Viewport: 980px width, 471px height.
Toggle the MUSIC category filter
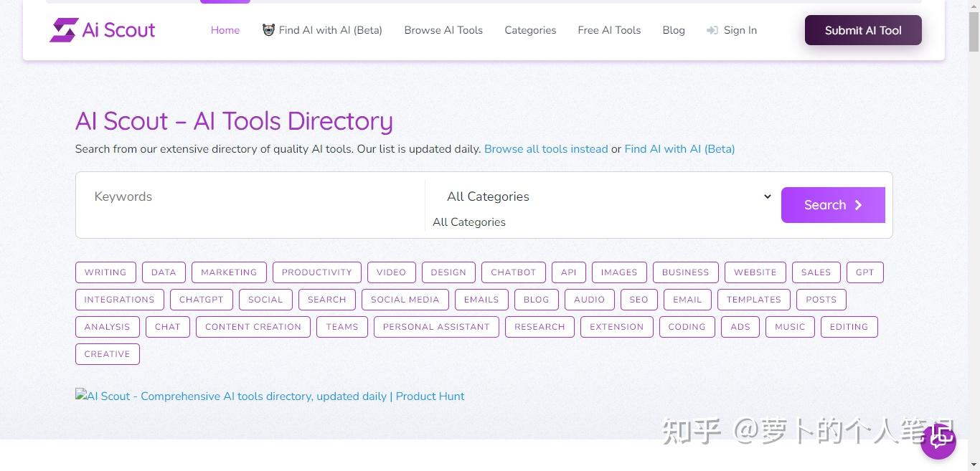[x=789, y=327]
